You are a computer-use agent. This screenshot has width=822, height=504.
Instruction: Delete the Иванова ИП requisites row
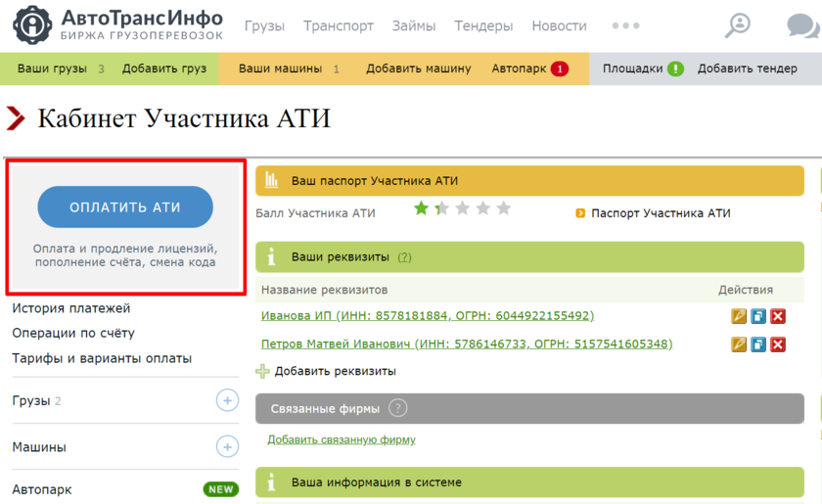[778, 316]
